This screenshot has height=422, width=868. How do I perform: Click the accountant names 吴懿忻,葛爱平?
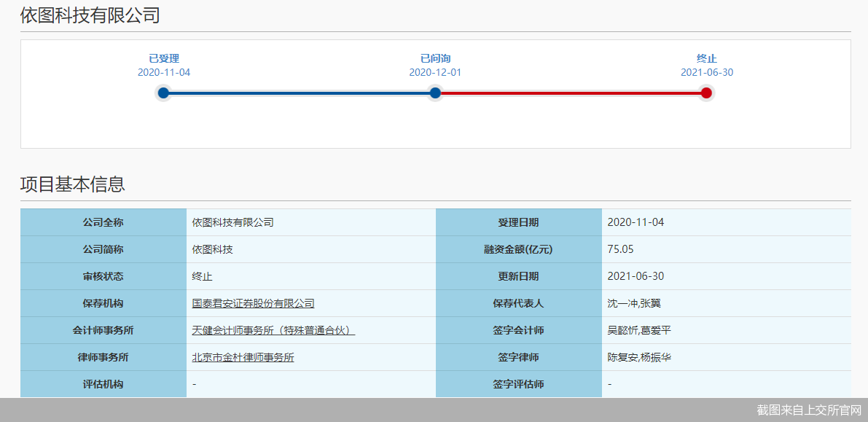coord(639,331)
